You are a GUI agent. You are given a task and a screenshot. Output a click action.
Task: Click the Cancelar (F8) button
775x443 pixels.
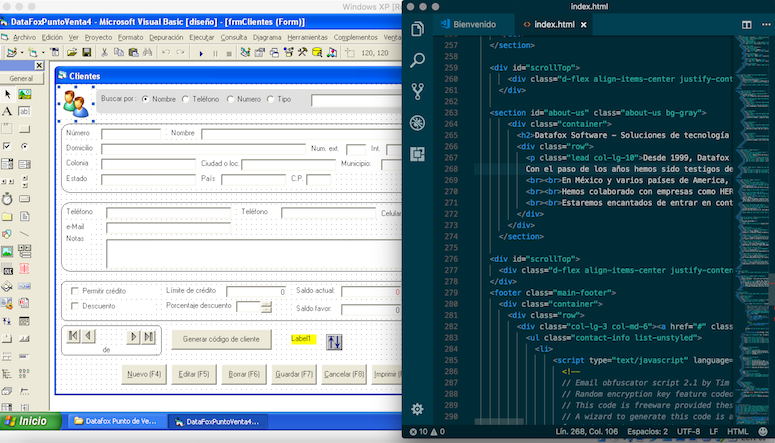(x=344, y=374)
